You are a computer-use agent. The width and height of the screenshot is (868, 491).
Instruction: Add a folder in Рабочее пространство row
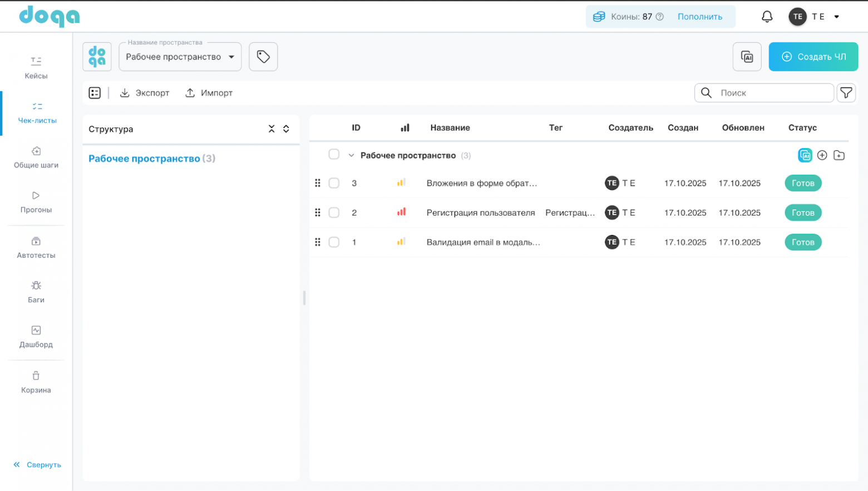(839, 155)
